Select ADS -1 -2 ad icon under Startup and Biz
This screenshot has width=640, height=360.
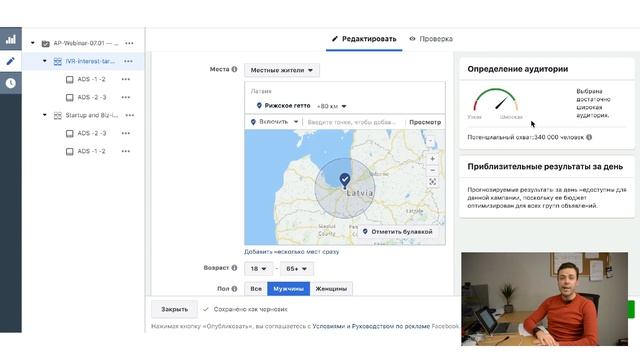pyautogui.click(x=70, y=151)
